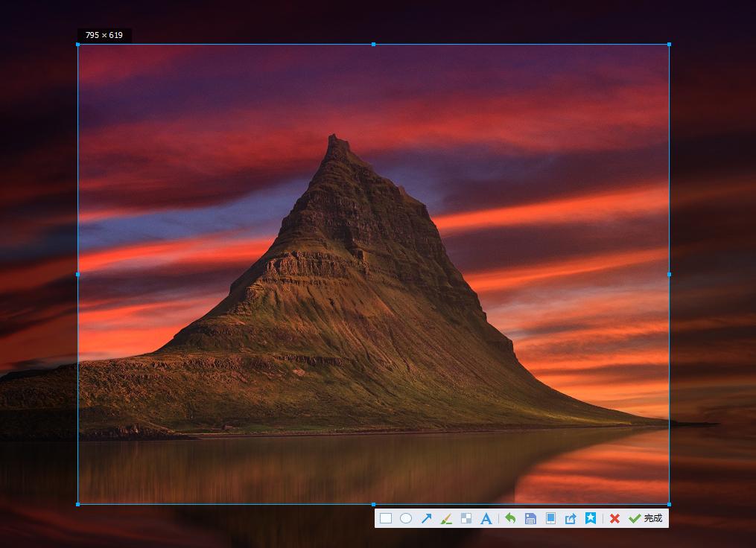Click the bottom-left selection corner handle
This screenshot has height=548, width=756.
tap(78, 504)
